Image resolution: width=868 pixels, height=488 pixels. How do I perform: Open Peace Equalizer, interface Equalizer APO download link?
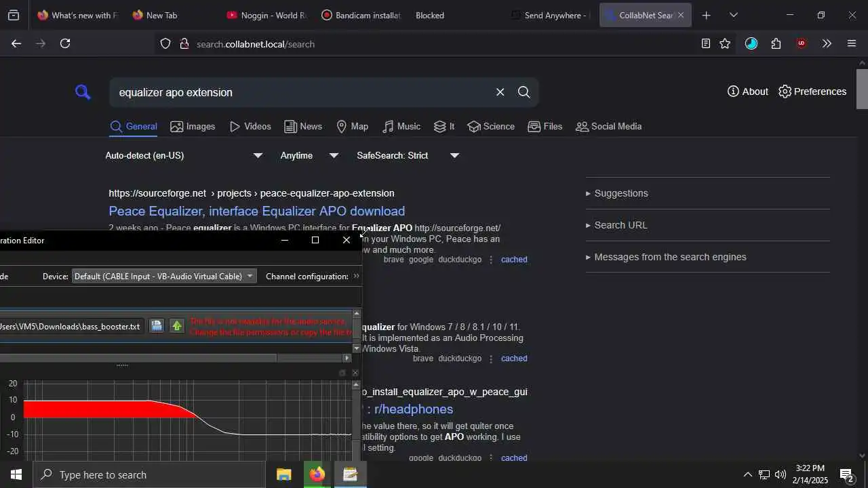click(x=257, y=211)
